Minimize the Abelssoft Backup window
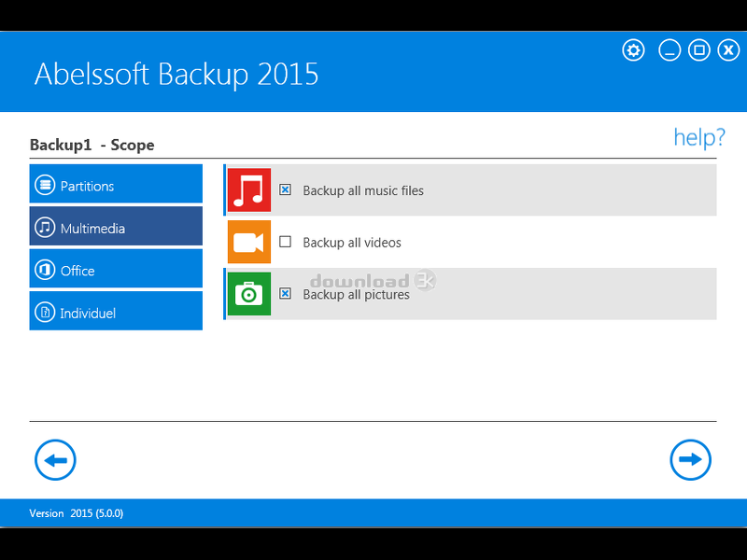 669,50
